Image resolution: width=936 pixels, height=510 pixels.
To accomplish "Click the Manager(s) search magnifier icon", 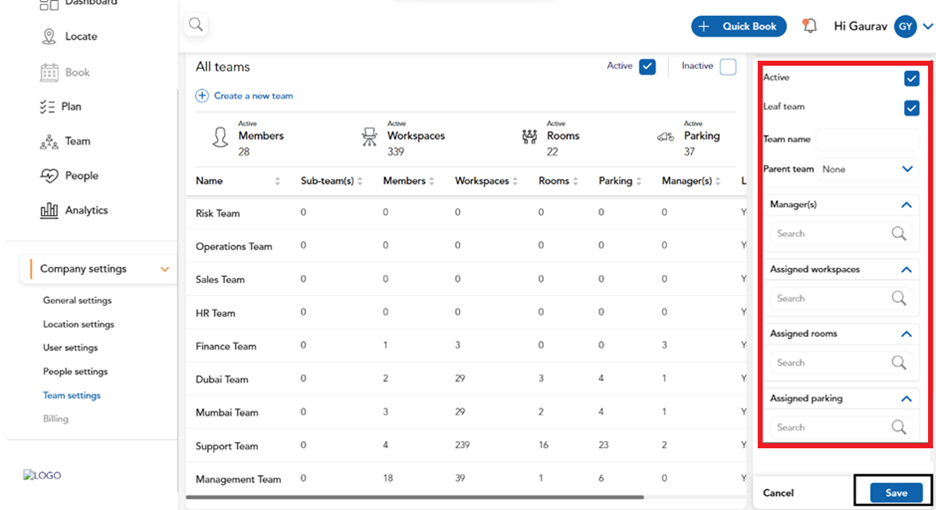I will 898,234.
